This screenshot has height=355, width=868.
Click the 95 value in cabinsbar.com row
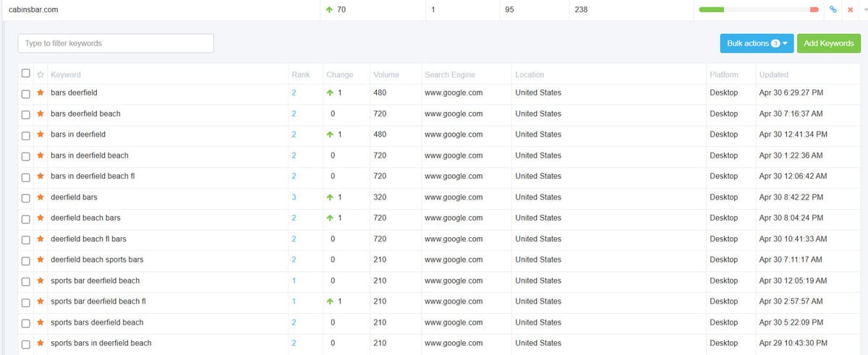pyautogui.click(x=509, y=9)
